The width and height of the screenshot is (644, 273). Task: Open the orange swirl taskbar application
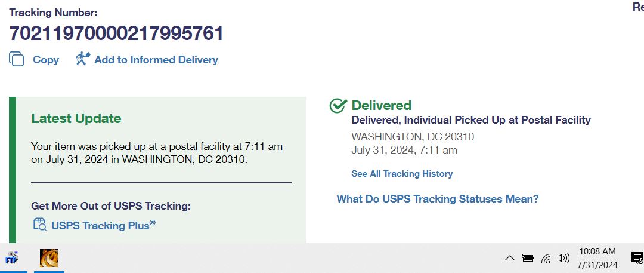click(49, 258)
